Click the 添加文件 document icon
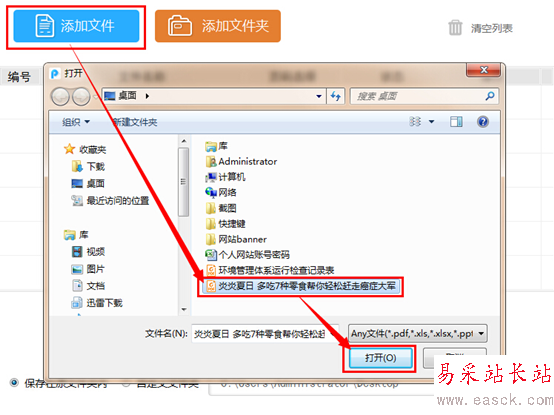554x415 pixels. click(x=45, y=26)
